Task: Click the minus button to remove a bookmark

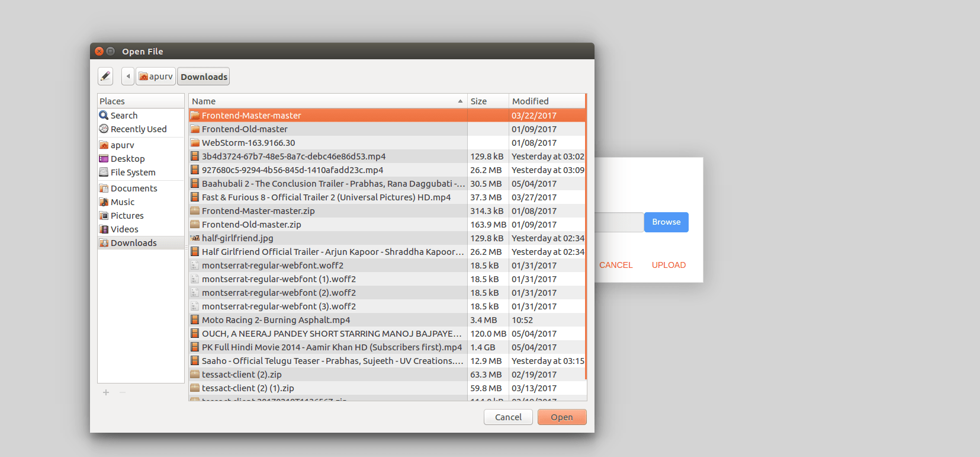Action: [123, 392]
